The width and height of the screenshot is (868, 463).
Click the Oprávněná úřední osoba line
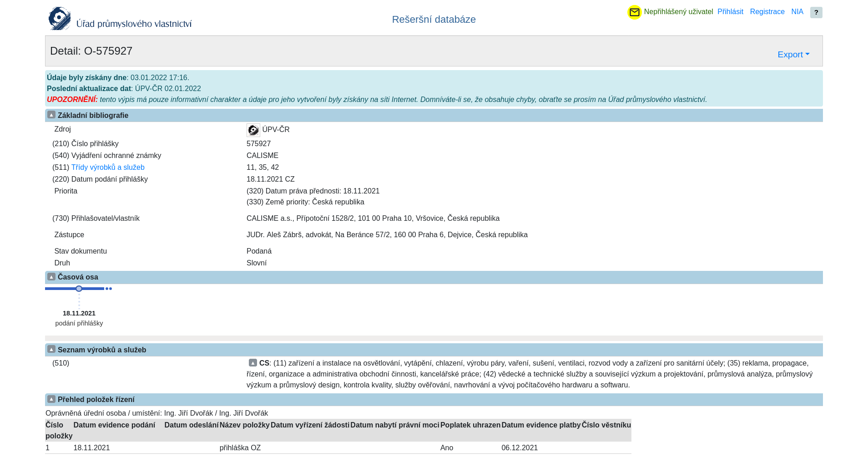[x=156, y=413]
